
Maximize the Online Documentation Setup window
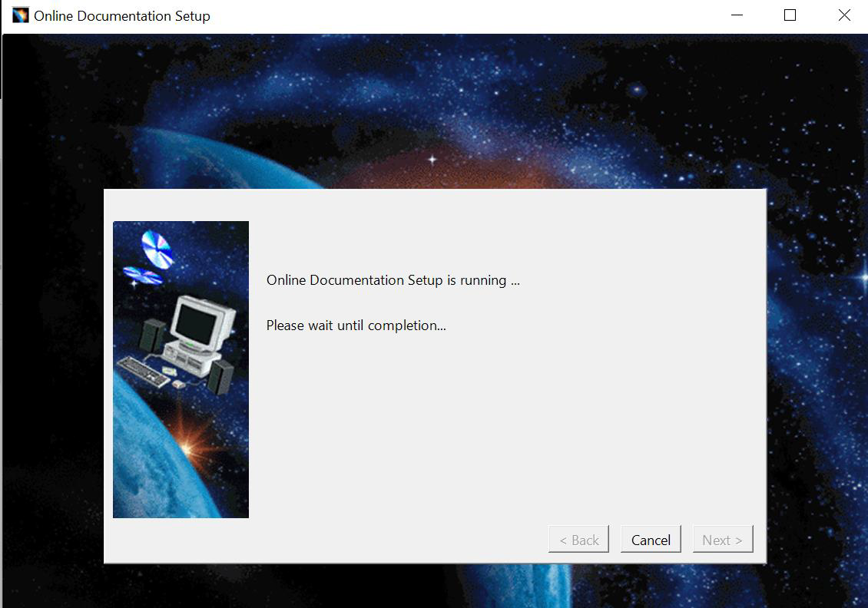tap(790, 15)
